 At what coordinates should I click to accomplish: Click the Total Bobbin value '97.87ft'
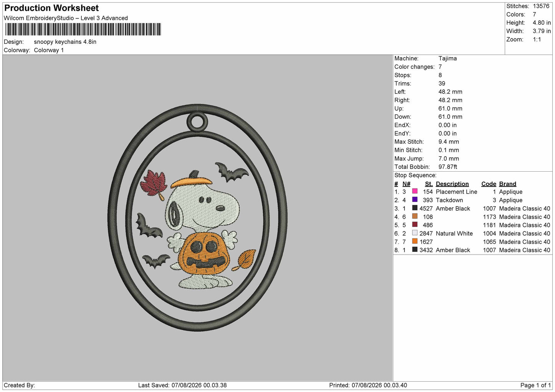(x=448, y=167)
